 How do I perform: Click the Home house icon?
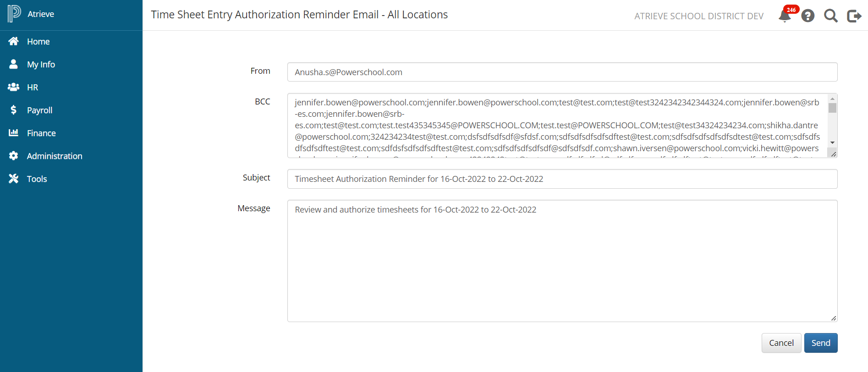coord(14,41)
